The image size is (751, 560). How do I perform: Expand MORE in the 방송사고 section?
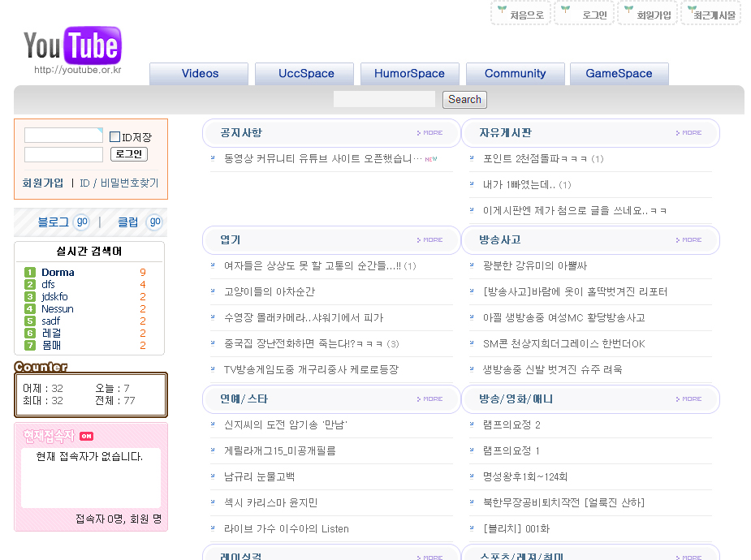(x=688, y=240)
